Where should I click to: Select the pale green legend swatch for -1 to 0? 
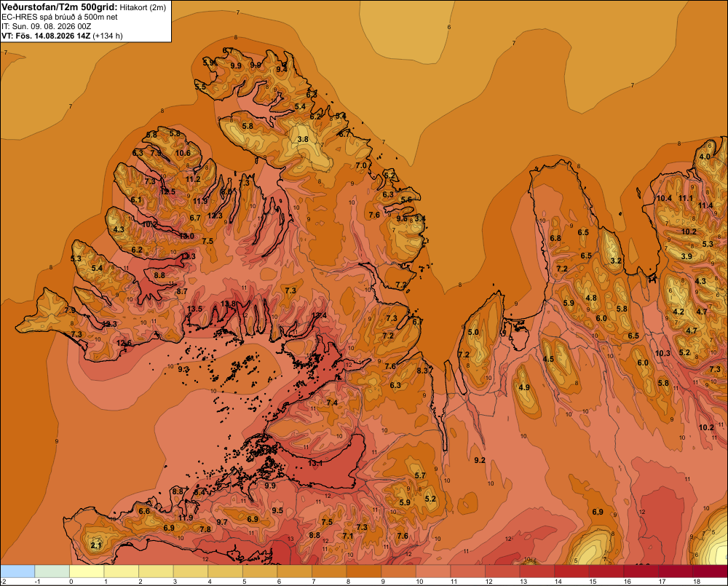coord(52,571)
